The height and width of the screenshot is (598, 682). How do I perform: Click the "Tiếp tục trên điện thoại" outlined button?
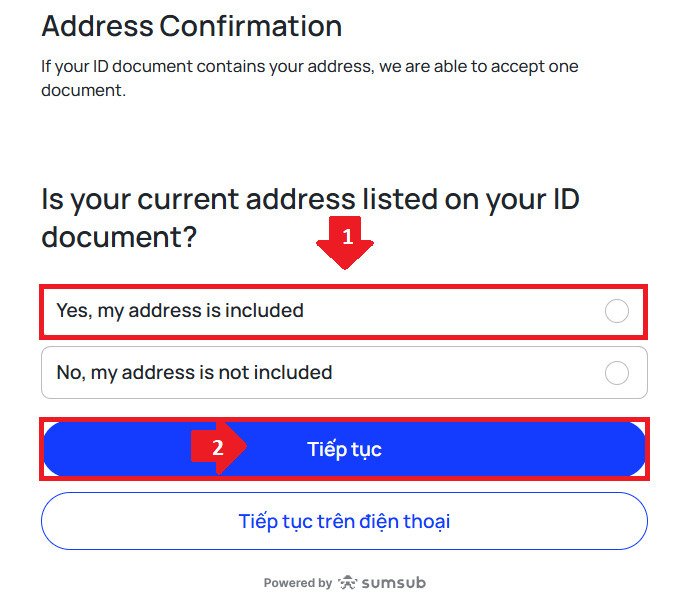(x=344, y=521)
